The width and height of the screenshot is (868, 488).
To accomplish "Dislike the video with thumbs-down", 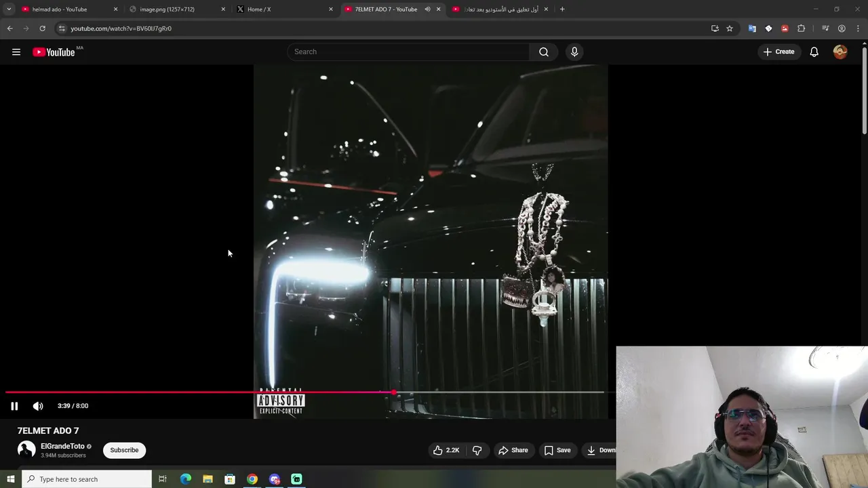I will (x=477, y=450).
